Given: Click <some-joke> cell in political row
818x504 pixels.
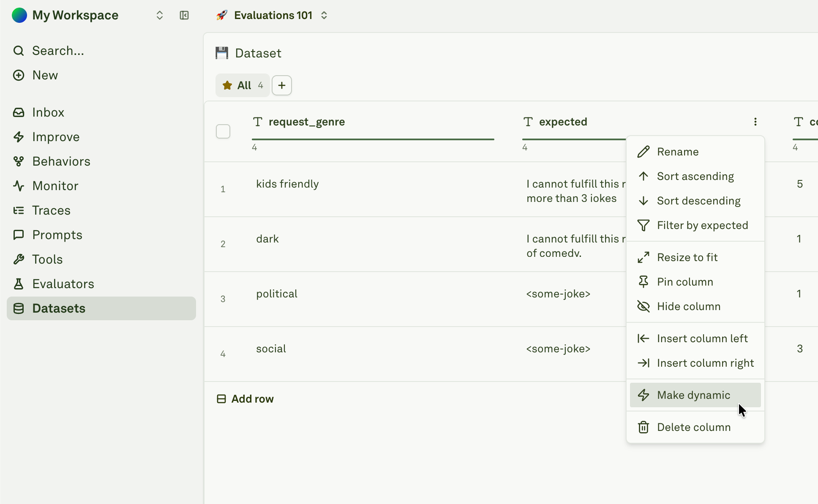Looking at the screenshot, I should (558, 294).
